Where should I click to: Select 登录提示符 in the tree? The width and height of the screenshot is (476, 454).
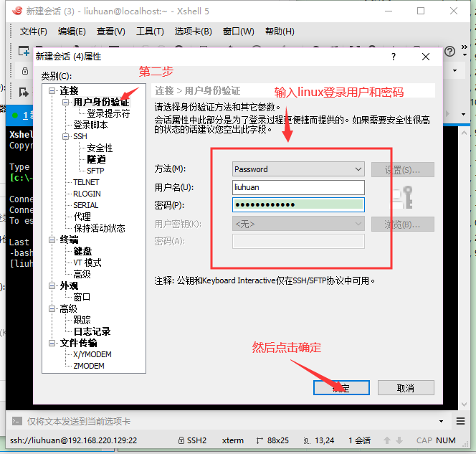108,113
